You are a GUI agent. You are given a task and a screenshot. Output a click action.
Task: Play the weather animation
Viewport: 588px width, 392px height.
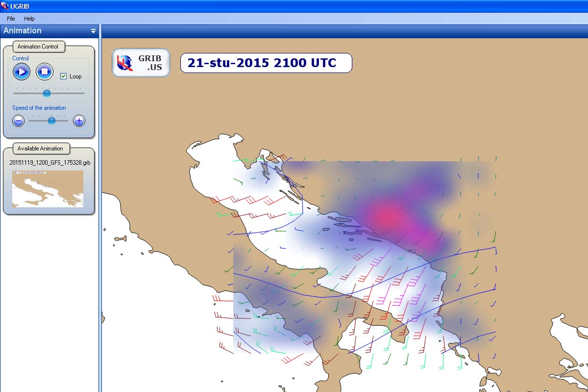click(21, 72)
